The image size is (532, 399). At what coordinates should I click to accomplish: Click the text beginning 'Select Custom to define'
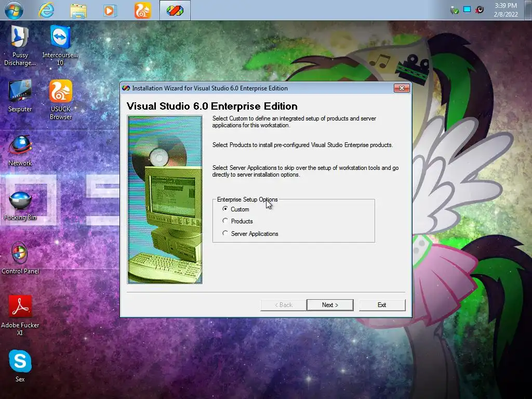coord(294,122)
